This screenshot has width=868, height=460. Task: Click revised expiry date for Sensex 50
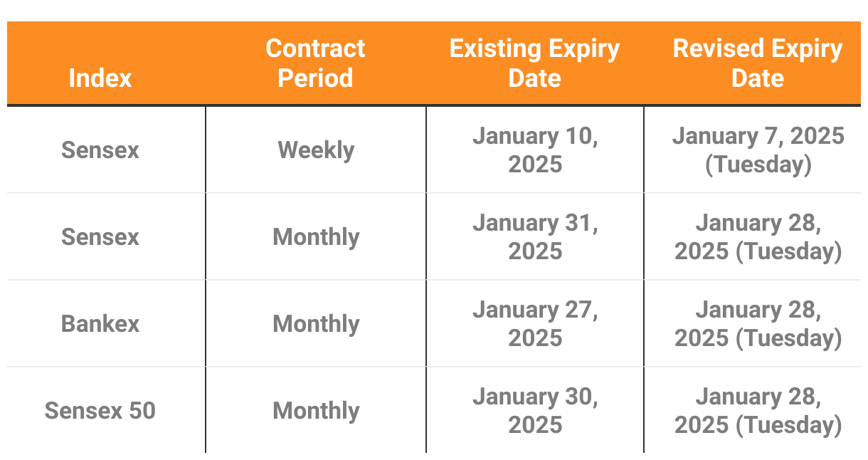click(758, 411)
